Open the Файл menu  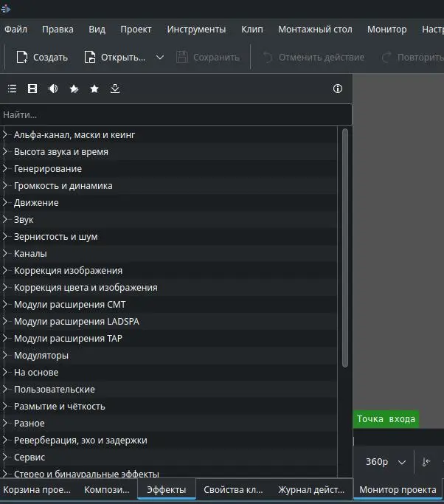click(15, 30)
